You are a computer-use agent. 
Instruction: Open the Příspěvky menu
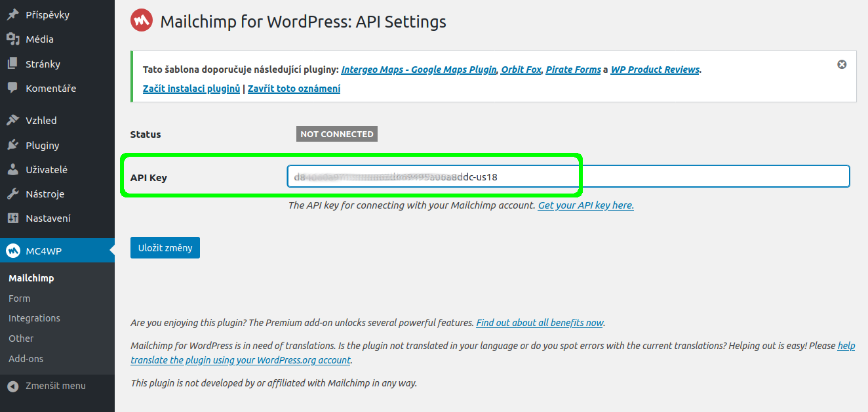[57, 14]
